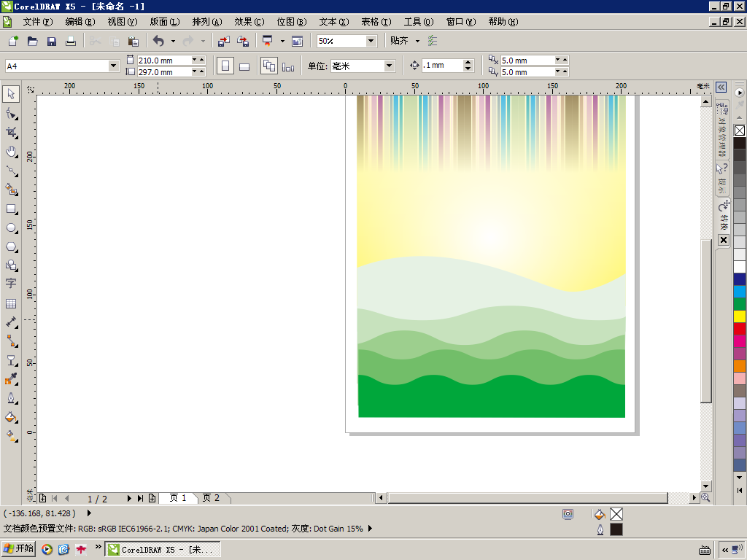Screen dimensions: 747x560
Task: Save the document with the floppy icon
Action: pos(52,41)
